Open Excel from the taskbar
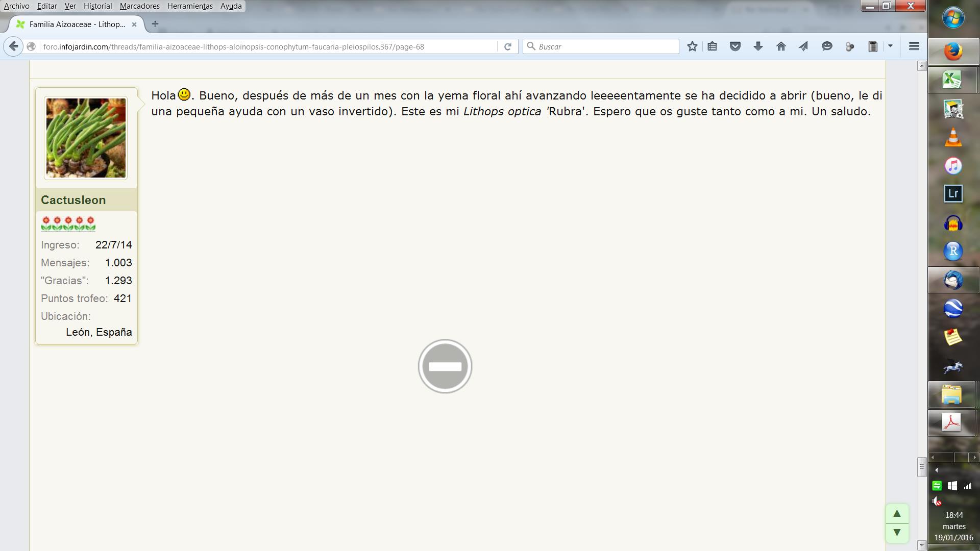Viewport: 980px width, 551px height. [x=953, y=80]
